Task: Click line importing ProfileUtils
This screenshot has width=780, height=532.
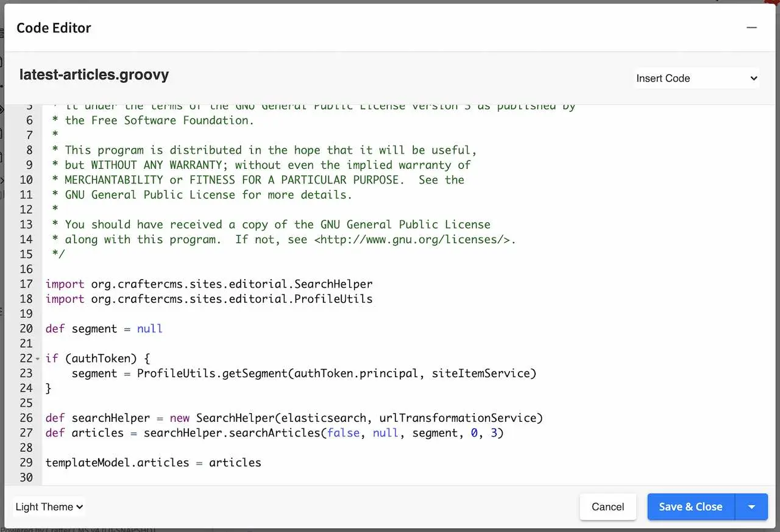Action: coord(209,299)
